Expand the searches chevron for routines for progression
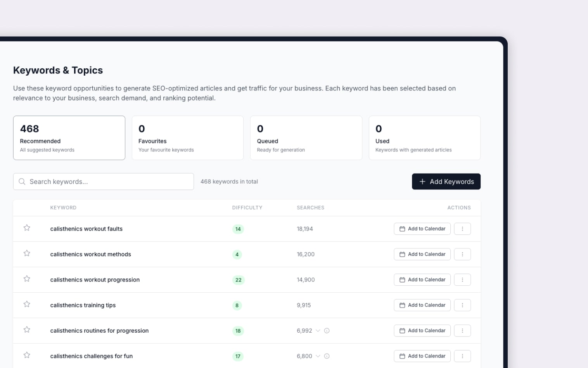The width and height of the screenshot is (588, 368). click(318, 331)
